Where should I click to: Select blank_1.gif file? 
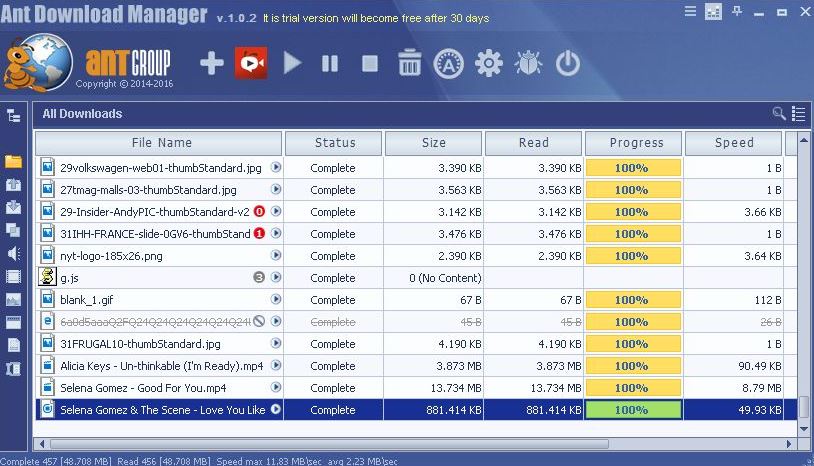[x=86, y=300]
